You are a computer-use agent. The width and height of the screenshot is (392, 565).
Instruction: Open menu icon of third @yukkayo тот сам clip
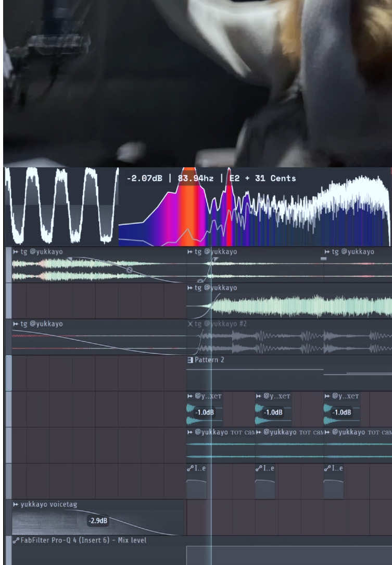(327, 432)
